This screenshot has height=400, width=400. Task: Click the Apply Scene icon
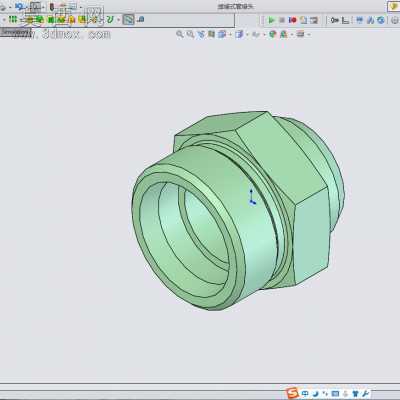tap(284, 34)
